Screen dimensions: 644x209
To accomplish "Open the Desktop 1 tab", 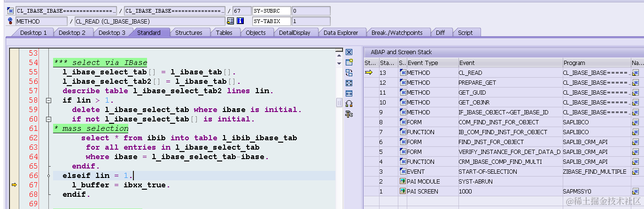I will pos(33,32).
